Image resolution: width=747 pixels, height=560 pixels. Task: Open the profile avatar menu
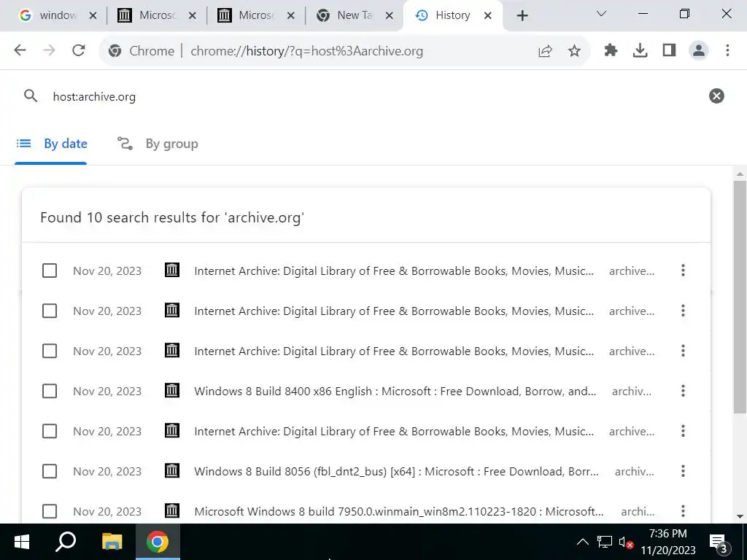tap(698, 50)
